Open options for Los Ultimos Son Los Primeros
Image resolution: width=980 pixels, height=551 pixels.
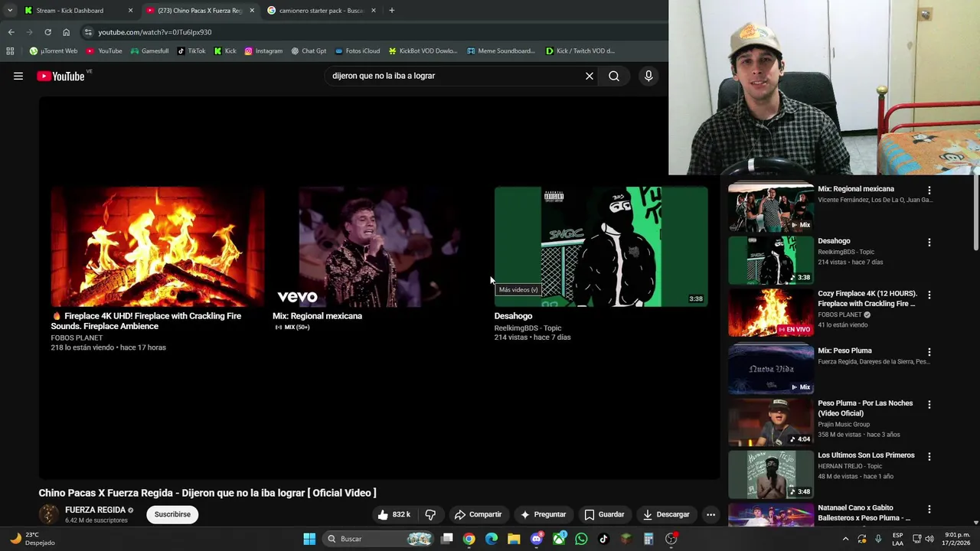tap(929, 457)
